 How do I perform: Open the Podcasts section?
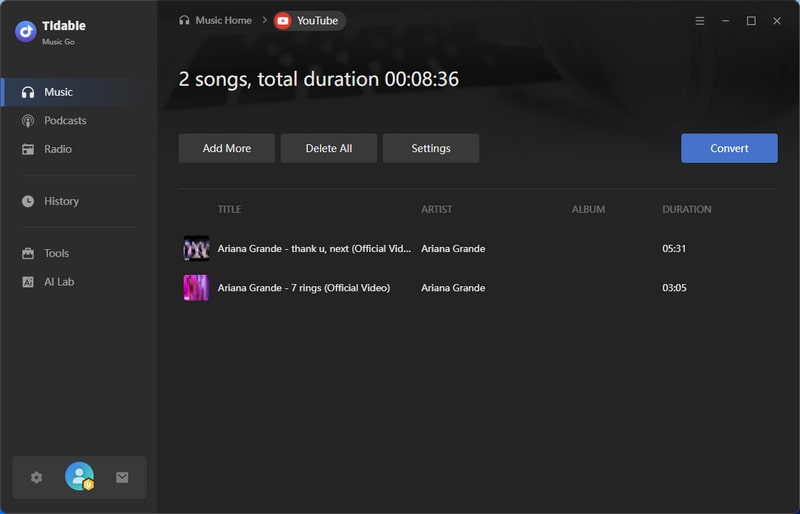[x=79, y=121]
